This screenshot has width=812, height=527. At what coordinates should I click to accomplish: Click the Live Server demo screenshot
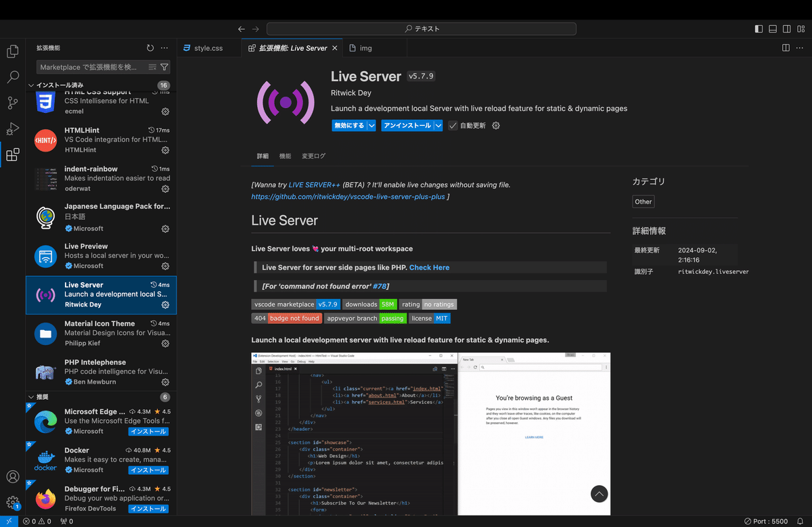430,434
